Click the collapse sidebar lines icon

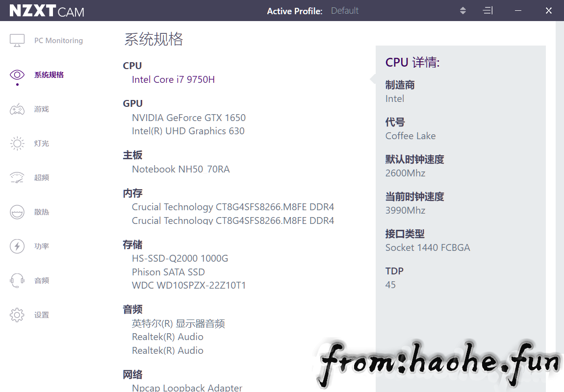pos(488,11)
